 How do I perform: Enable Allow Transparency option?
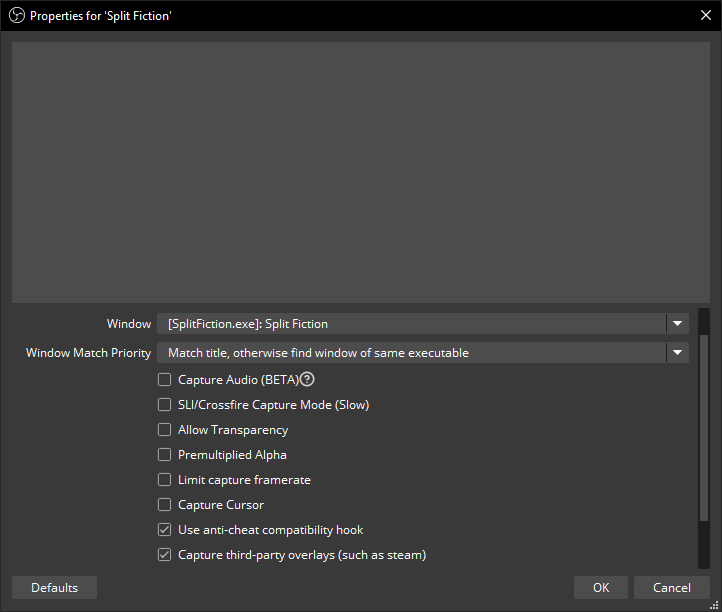point(164,430)
